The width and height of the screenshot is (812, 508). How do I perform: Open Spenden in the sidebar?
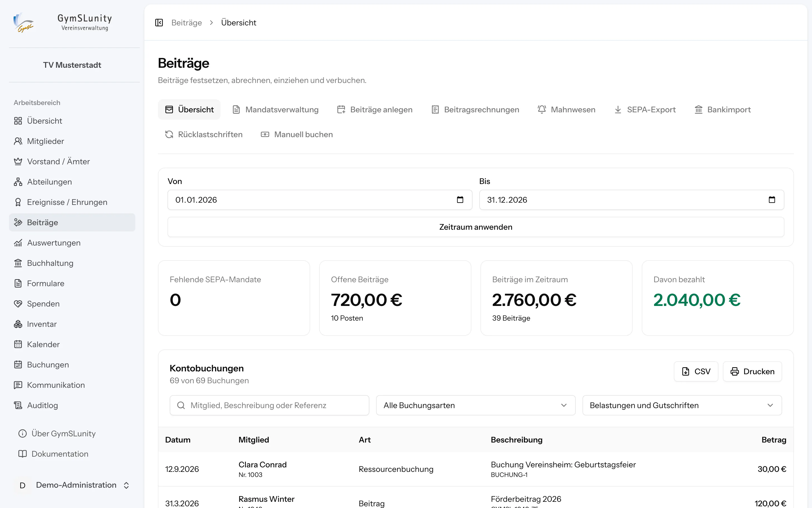click(x=72, y=304)
